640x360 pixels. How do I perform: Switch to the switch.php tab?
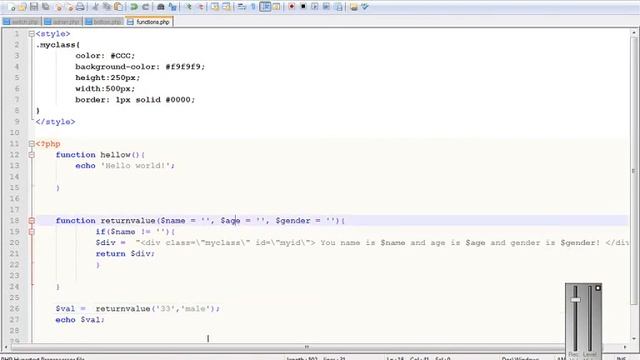coord(22,22)
